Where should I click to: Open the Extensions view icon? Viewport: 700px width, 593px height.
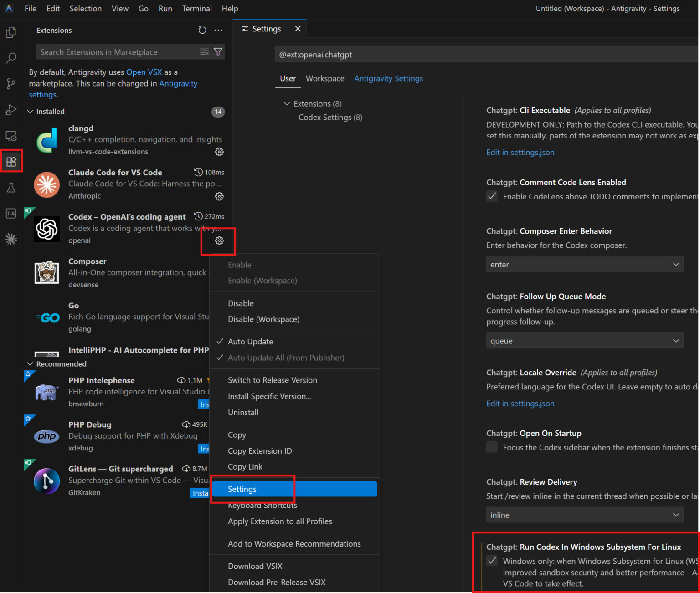pyautogui.click(x=11, y=161)
